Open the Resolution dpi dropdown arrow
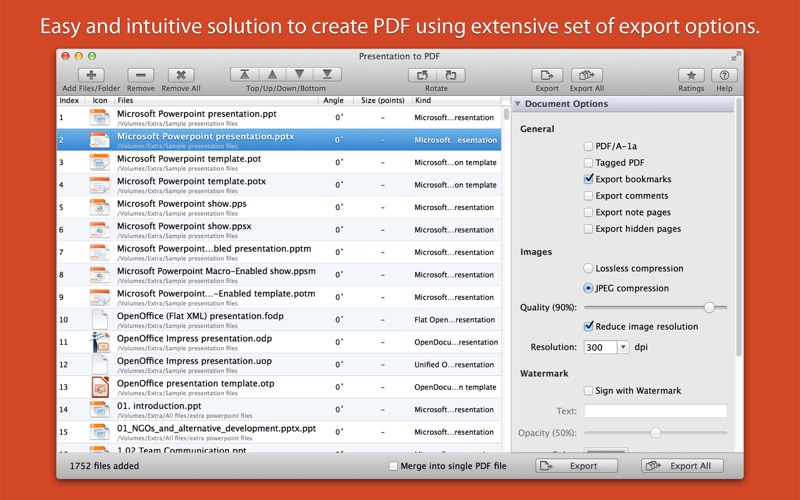Viewport: 800px width, 500px height. pos(623,347)
